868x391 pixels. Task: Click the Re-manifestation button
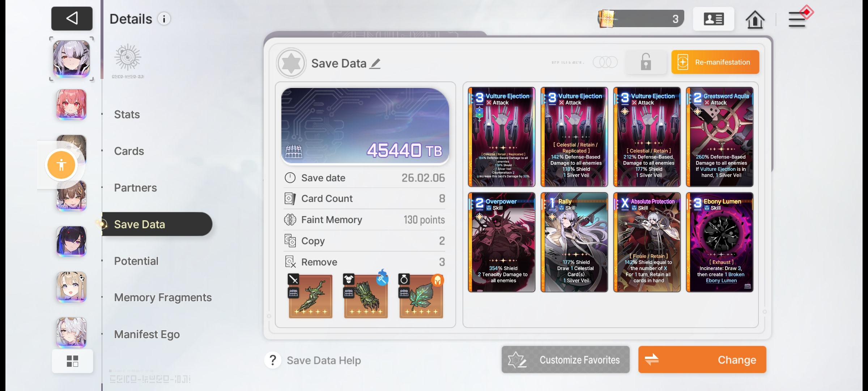pyautogui.click(x=715, y=62)
